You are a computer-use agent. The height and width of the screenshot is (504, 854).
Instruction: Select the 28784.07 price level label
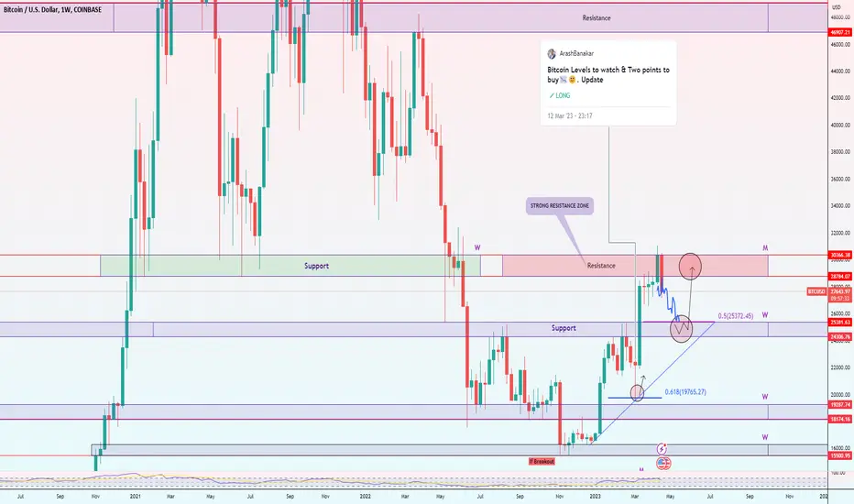click(840, 276)
